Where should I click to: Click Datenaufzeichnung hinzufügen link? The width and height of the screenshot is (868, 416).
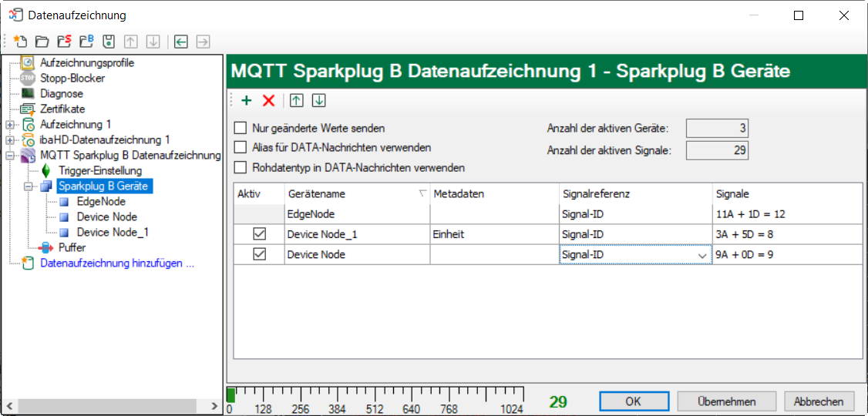pos(117,263)
